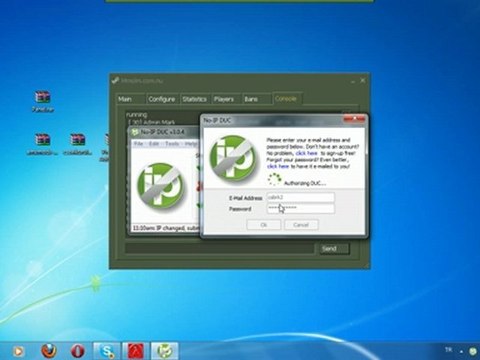Open File menu in No-IP DUC window
Screen dimensions: 480x360
pyautogui.click(x=138, y=144)
